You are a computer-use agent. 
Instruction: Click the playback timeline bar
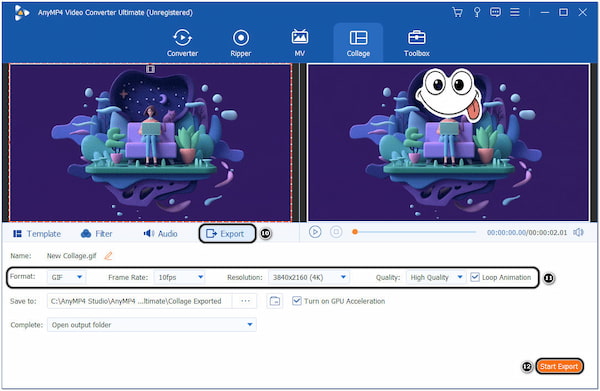point(415,232)
